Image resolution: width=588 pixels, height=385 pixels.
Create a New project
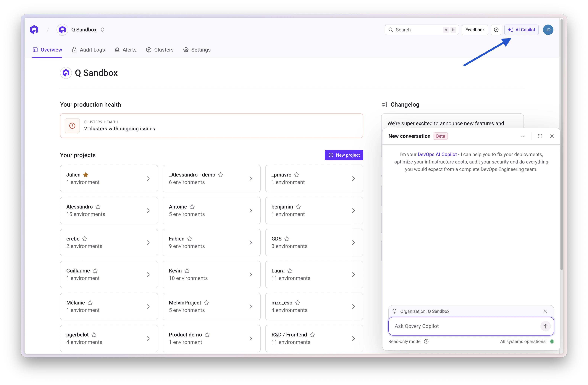point(344,155)
